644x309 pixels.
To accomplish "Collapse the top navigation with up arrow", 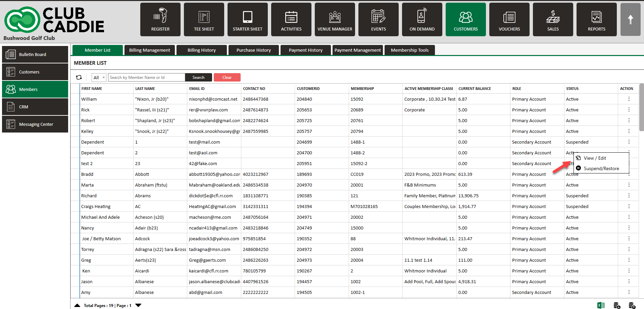I will point(630,19).
